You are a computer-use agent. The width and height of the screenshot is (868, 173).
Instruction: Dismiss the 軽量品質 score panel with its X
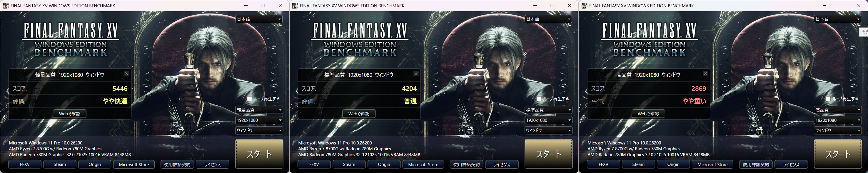127,74
